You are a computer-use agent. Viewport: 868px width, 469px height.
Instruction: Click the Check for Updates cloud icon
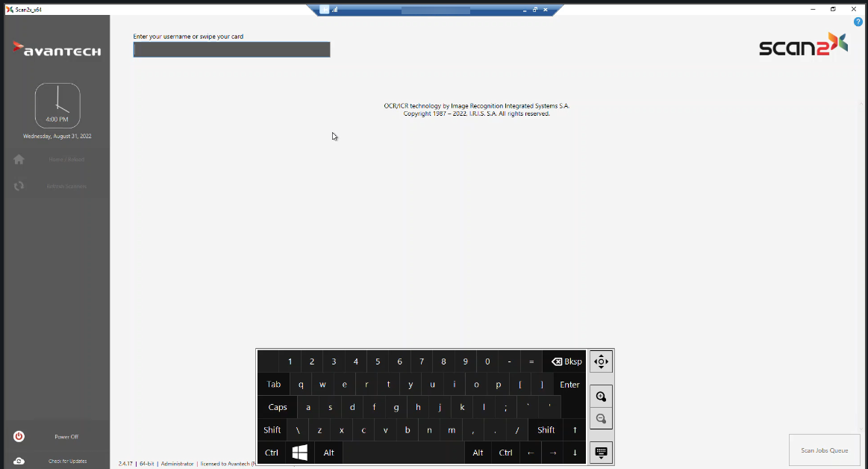click(19, 461)
